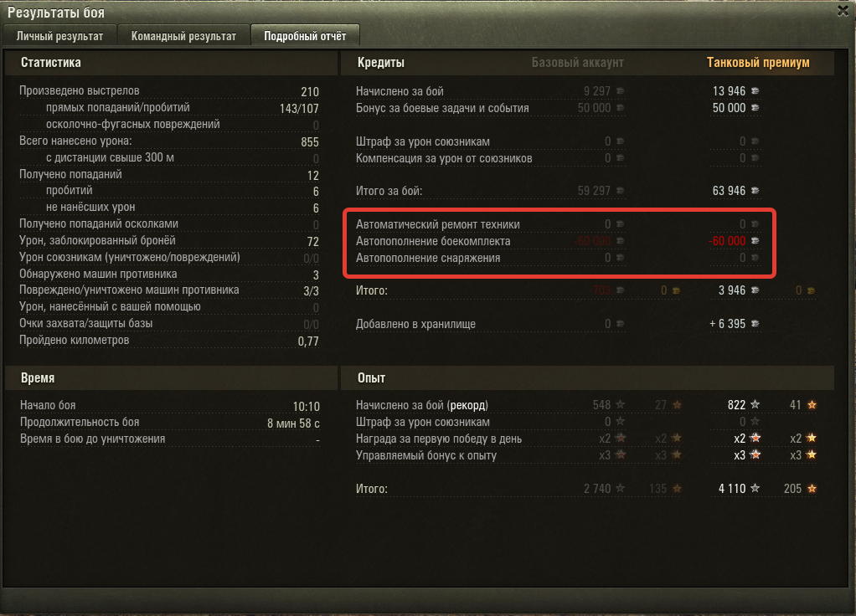This screenshot has height=616, width=856.
Task: Click the Танковый премиум column header
Action: pyautogui.click(x=758, y=63)
